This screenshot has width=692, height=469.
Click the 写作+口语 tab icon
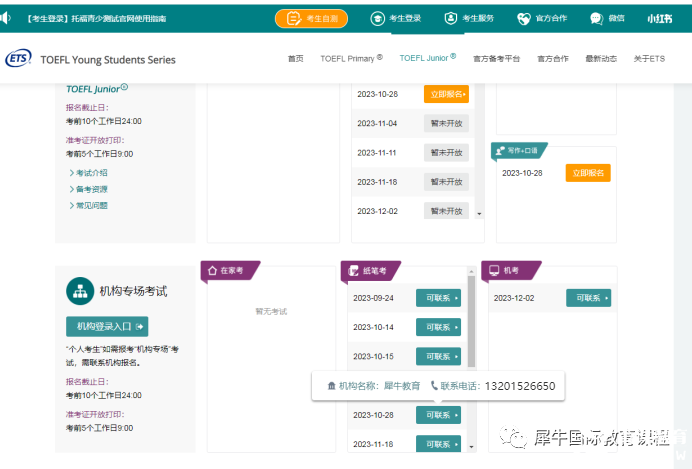click(x=500, y=151)
